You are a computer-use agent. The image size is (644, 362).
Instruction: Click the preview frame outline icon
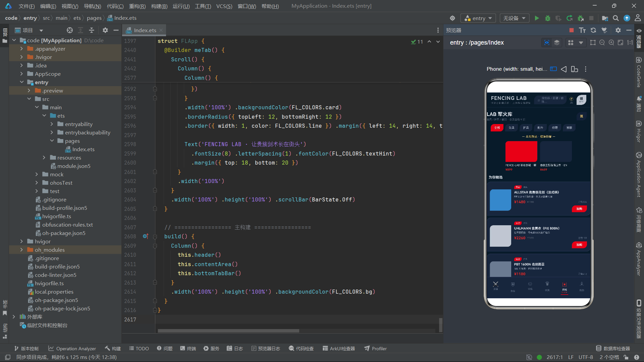(x=593, y=43)
